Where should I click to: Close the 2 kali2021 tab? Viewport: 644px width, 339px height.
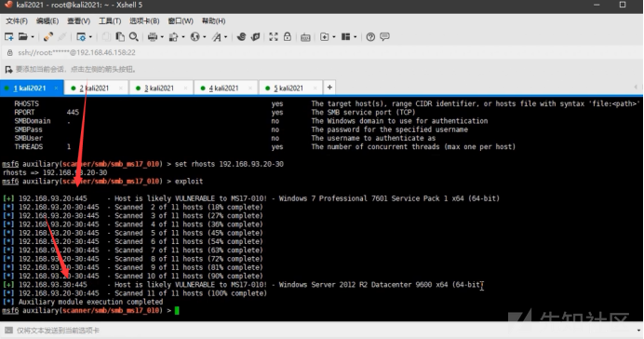pos(121,88)
